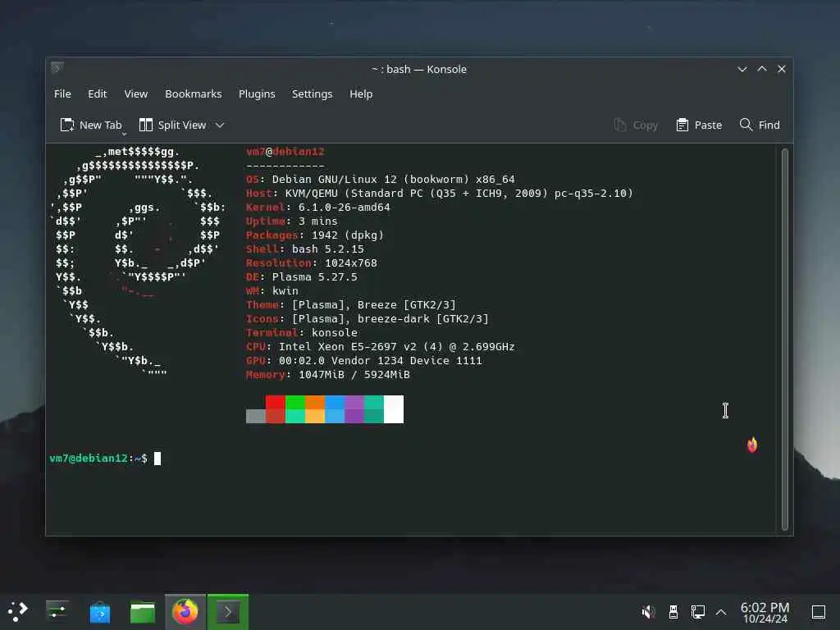Close the Konsole window
The width and height of the screenshot is (840, 630).
pos(782,69)
